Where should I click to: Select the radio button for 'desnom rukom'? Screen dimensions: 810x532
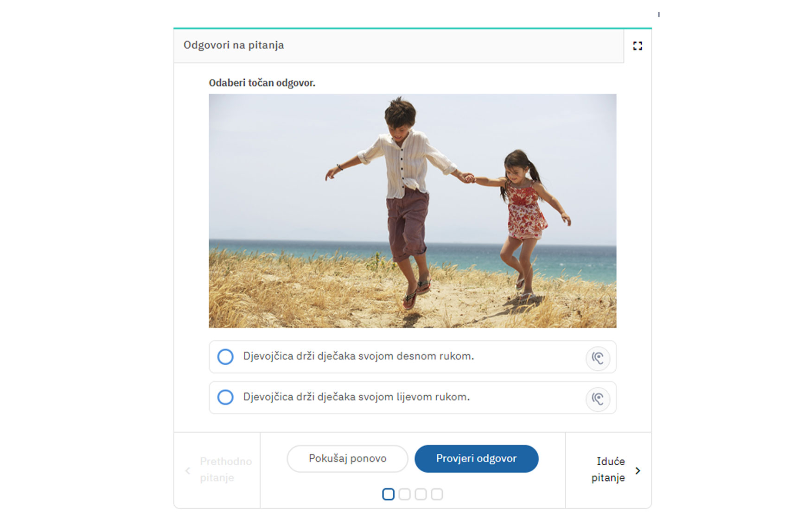(225, 357)
